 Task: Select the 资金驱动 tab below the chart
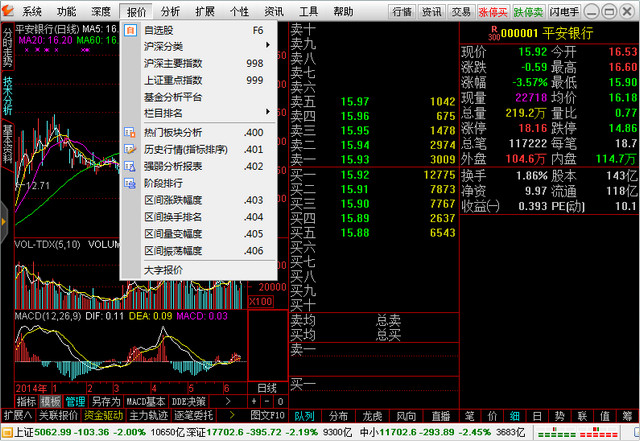(x=103, y=415)
